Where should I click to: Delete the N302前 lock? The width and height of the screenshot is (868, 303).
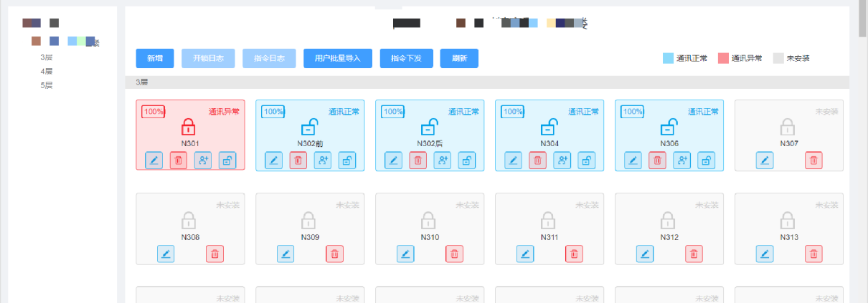tap(298, 160)
